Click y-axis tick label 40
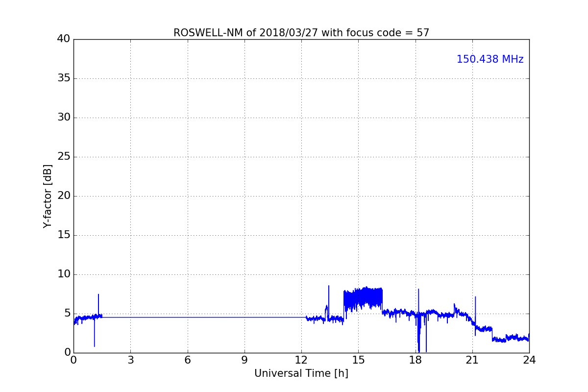588x392 pixels. [x=64, y=39]
